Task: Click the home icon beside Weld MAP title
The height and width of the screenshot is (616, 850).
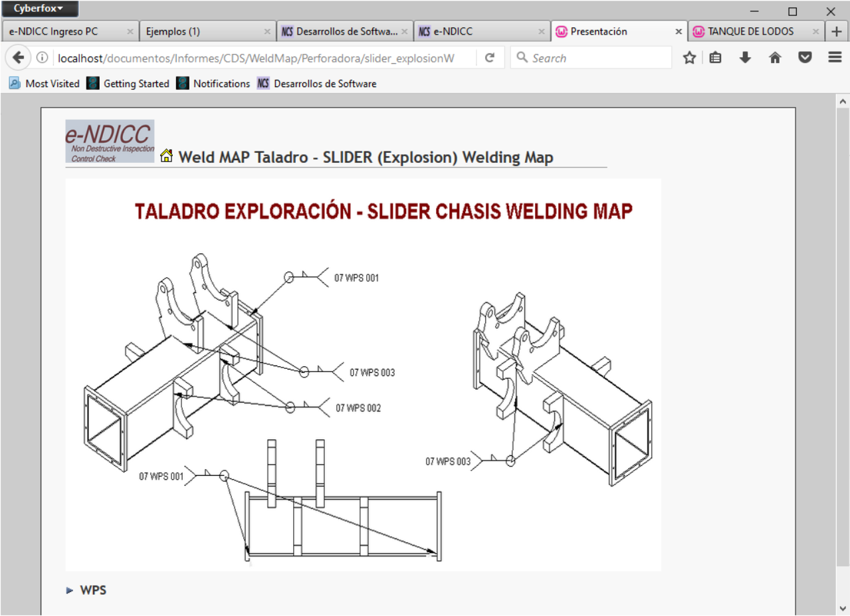Action: [x=167, y=157]
